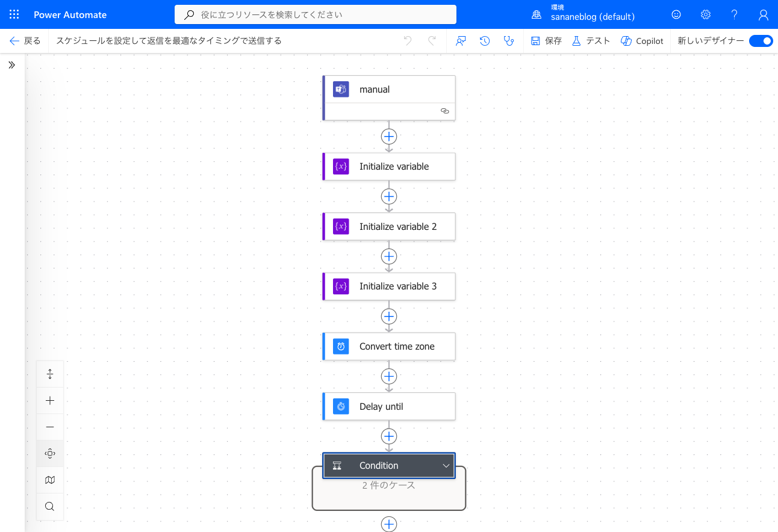The image size is (778, 532).
Task: Open the settings gear icon
Action: 706,14
